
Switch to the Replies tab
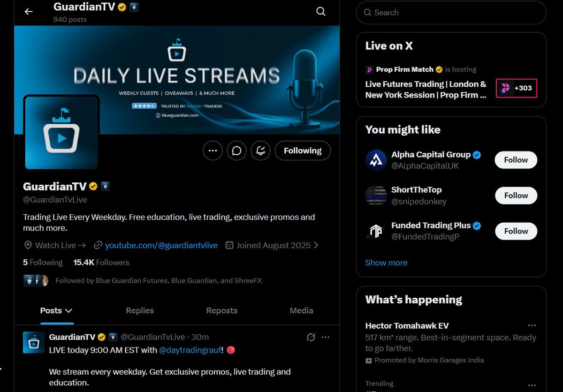[x=140, y=310]
